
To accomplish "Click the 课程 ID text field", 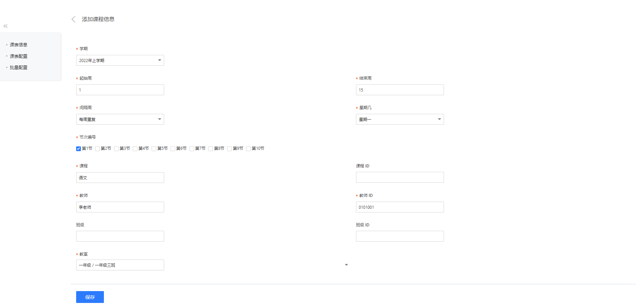I will [x=399, y=177].
